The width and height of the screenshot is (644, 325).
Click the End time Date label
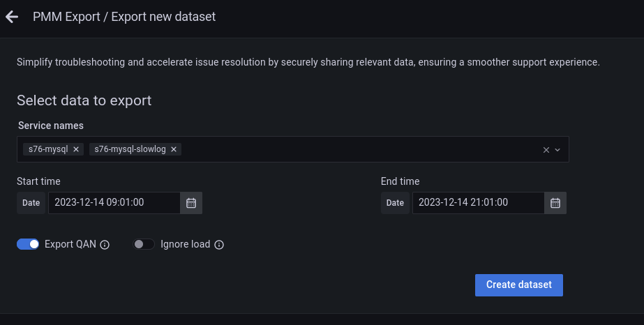396,203
